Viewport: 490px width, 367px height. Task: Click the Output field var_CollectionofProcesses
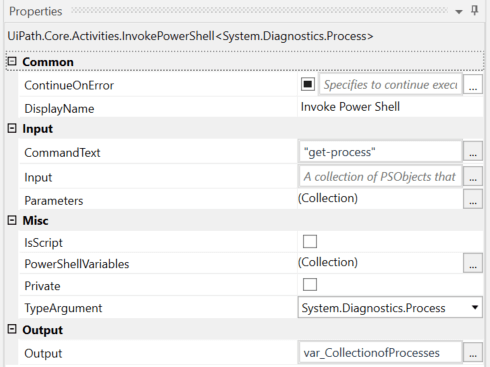380,353
